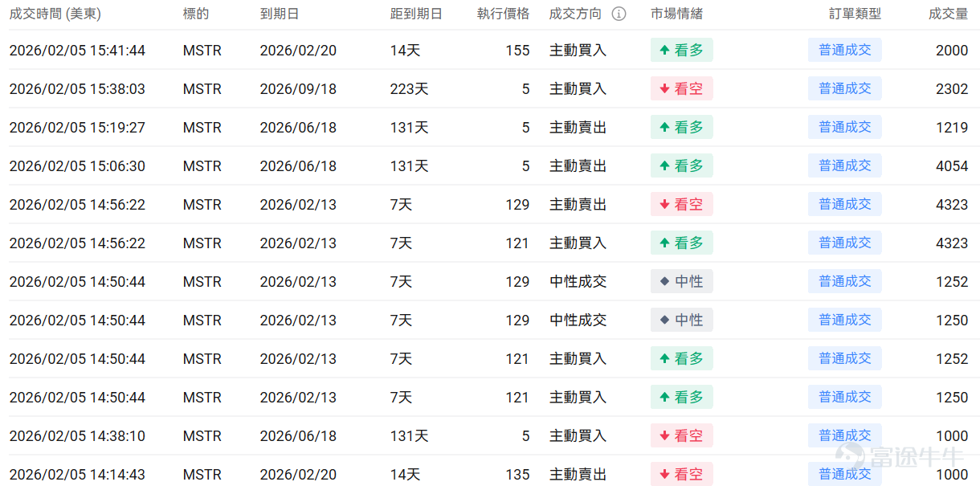The image size is (980, 486).
Task: Click the timestamp 2026/02/05 15:41:44
Action: click(x=77, y=51)
